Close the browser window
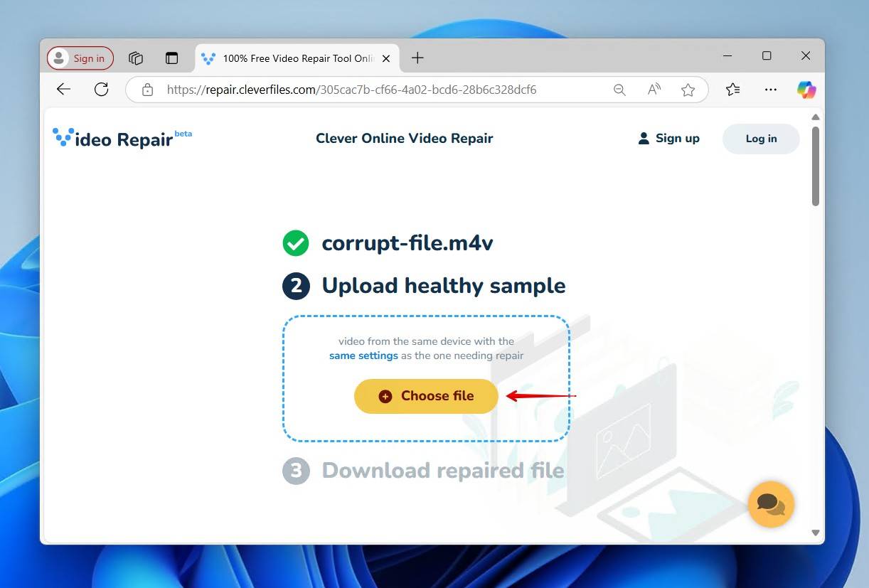This screenshot has height=588, width=869. 806,56
